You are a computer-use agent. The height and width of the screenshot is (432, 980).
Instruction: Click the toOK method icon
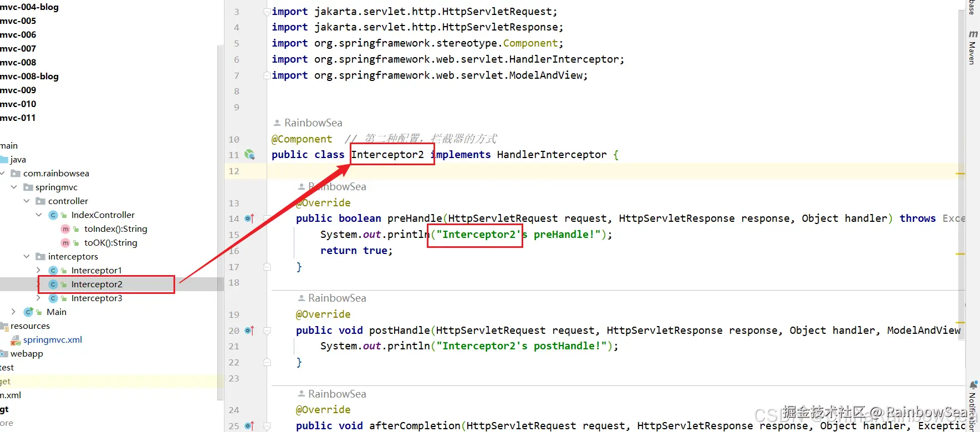pyautogui.click(x=65, y=243)
